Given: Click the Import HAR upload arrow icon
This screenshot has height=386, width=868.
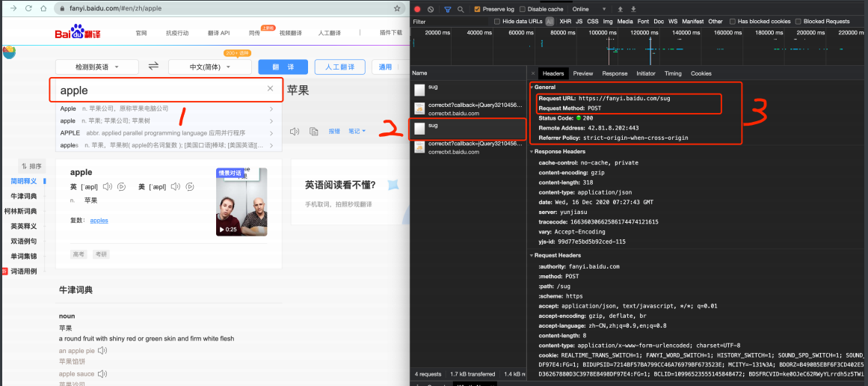Looking at the screenshot, I should point(620,9).
